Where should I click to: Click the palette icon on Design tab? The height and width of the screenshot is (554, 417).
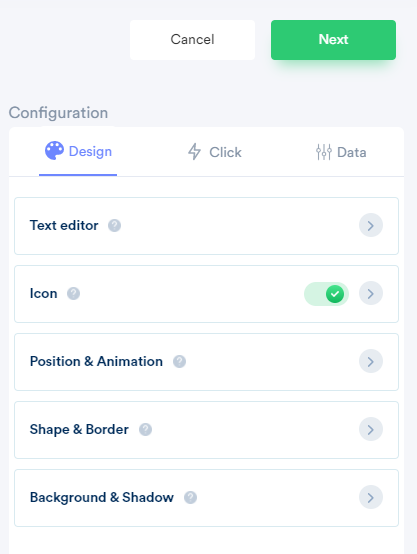54,151
